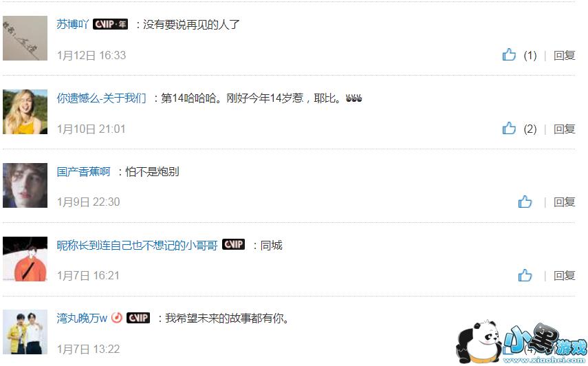Open profile of user 苏博吖
Image resolution: width=588 pixels, height=366 pixels.
[x=72, y=24]
